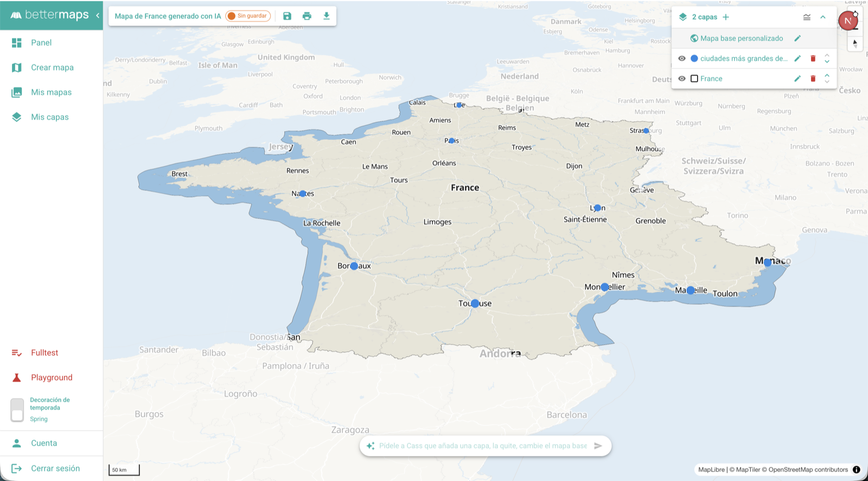Click the Cass AI sparkle icon

pyautogui.click(x=371, y=446)
